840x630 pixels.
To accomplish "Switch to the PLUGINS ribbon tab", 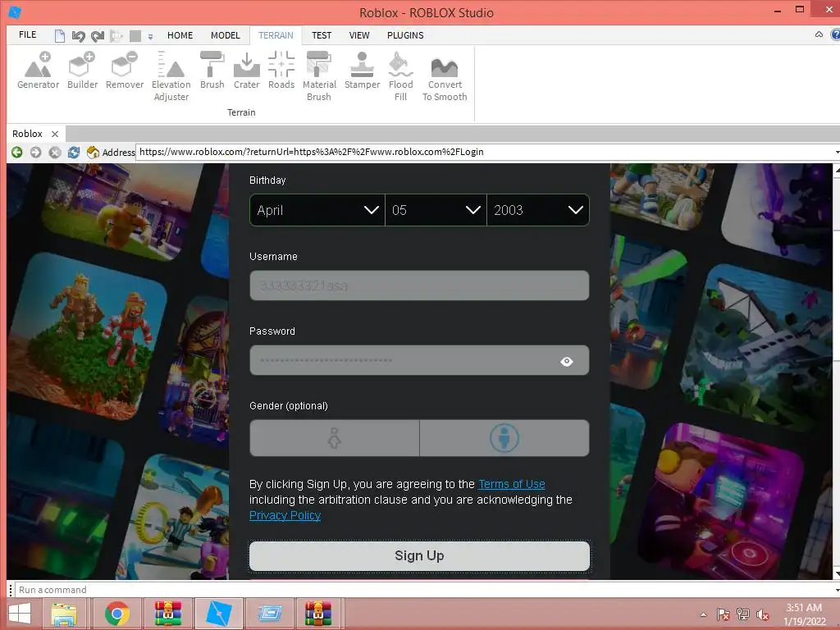I will coord(405,35).
